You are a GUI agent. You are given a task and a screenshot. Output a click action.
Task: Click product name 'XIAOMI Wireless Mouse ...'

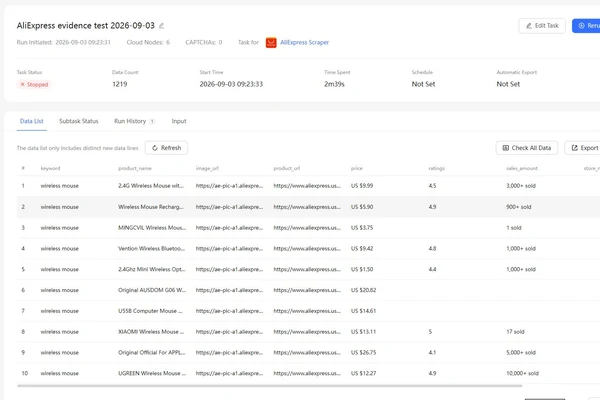(x=151, y=332)
